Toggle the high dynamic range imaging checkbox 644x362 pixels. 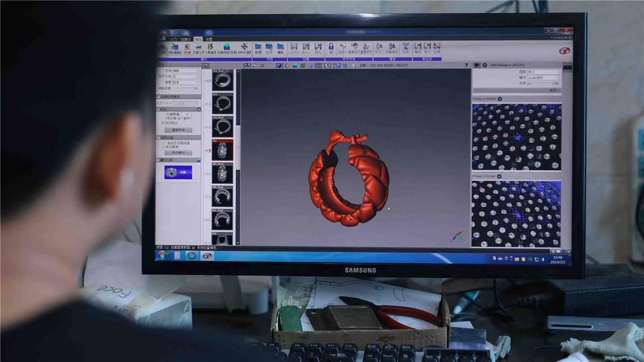(164, 143)
